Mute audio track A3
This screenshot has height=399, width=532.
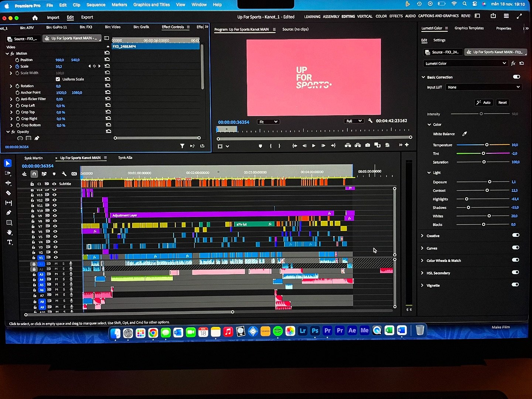pos(56,274)
